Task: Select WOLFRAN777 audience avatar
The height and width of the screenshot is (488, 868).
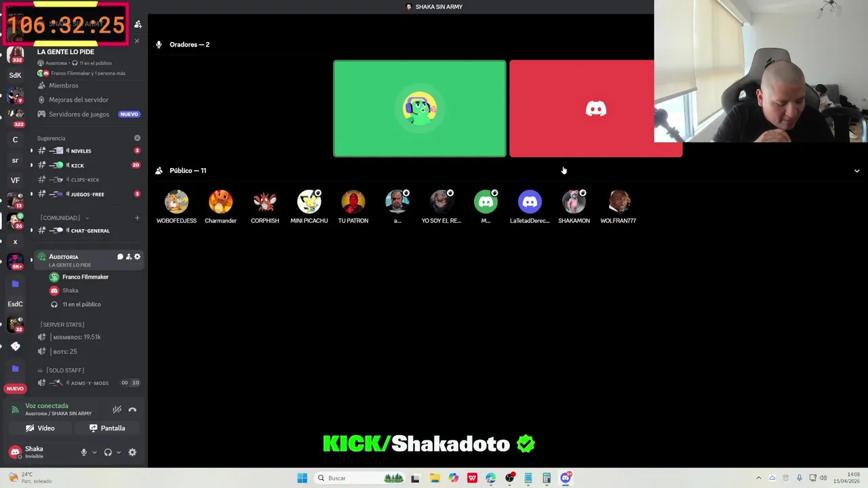Action: click(x=618, y=201)
